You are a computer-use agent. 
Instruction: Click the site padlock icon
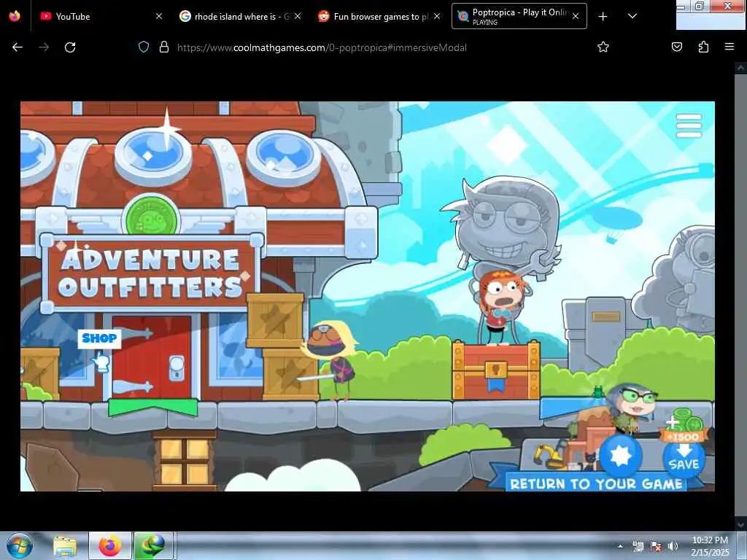pos(164,47)
